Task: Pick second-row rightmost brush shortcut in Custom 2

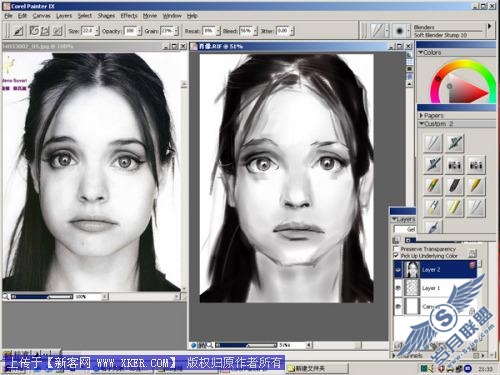Action: click(476, 164)
